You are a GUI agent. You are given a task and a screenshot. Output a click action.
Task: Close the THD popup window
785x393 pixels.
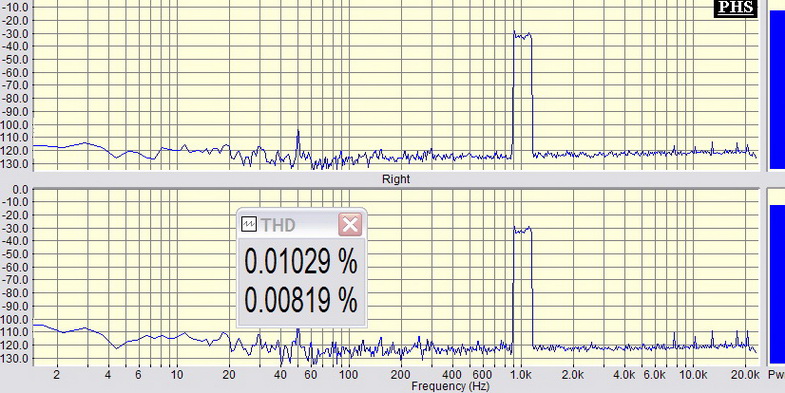(350, 224)
